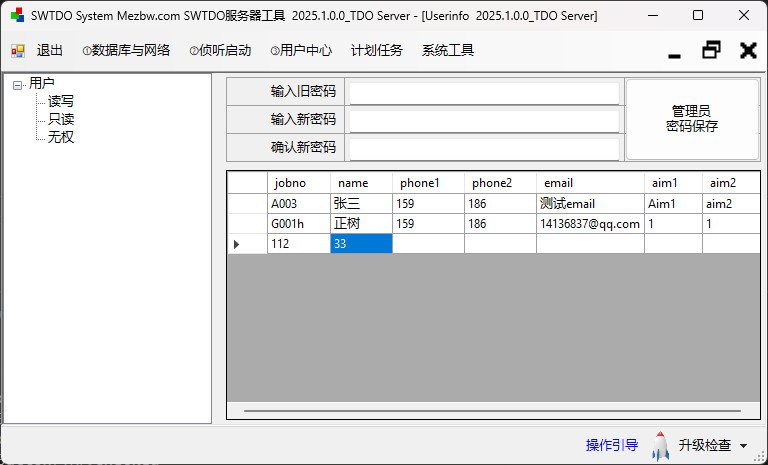Click the 操作引导 link
The height and width of the screenshot is (465, 768).
[x=611, y=445]
